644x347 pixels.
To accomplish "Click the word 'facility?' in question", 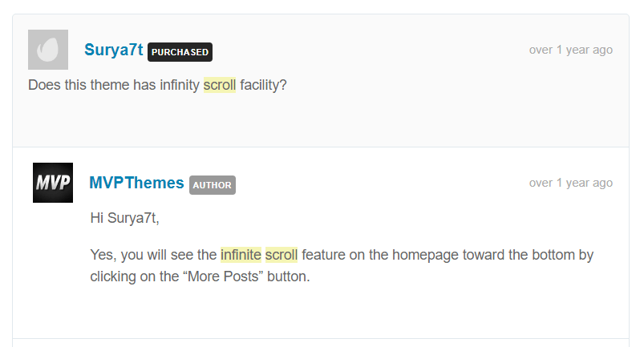I will (263, 85).
